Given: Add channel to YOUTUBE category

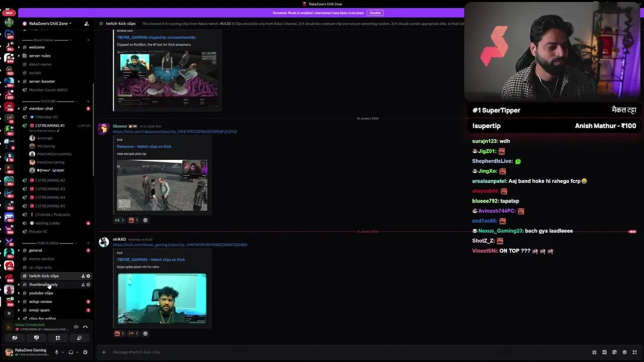Looking at the screenshot, I should 89,101.
